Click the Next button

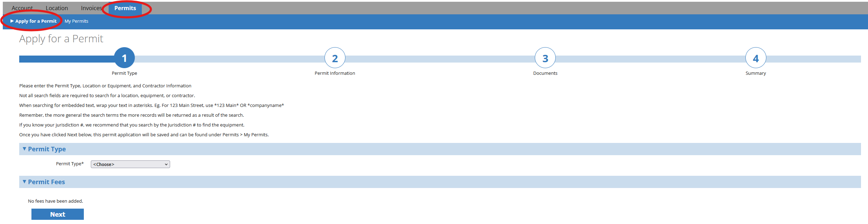[58, 214]
